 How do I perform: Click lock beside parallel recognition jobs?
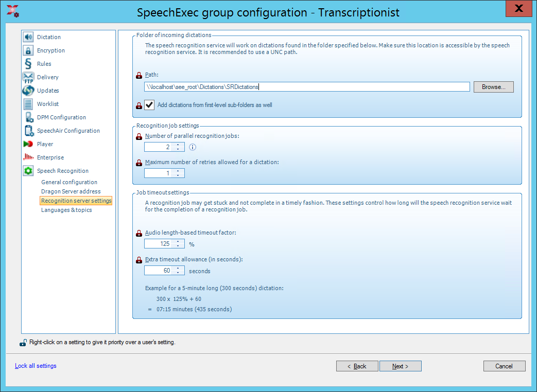[139, 136]
